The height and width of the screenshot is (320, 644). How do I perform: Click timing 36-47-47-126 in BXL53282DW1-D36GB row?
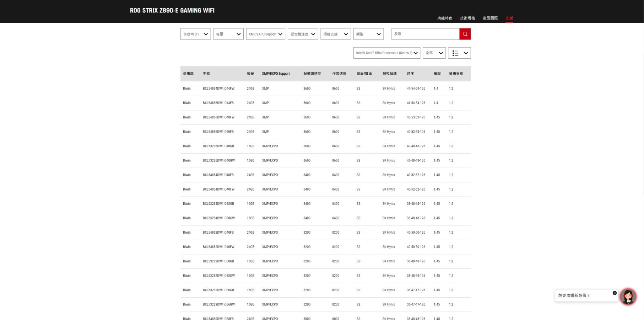point(416,290)
